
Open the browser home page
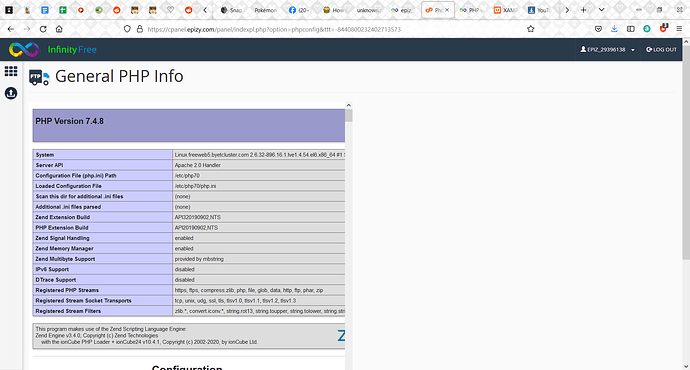pyautogui.click(x=59, y=29)
